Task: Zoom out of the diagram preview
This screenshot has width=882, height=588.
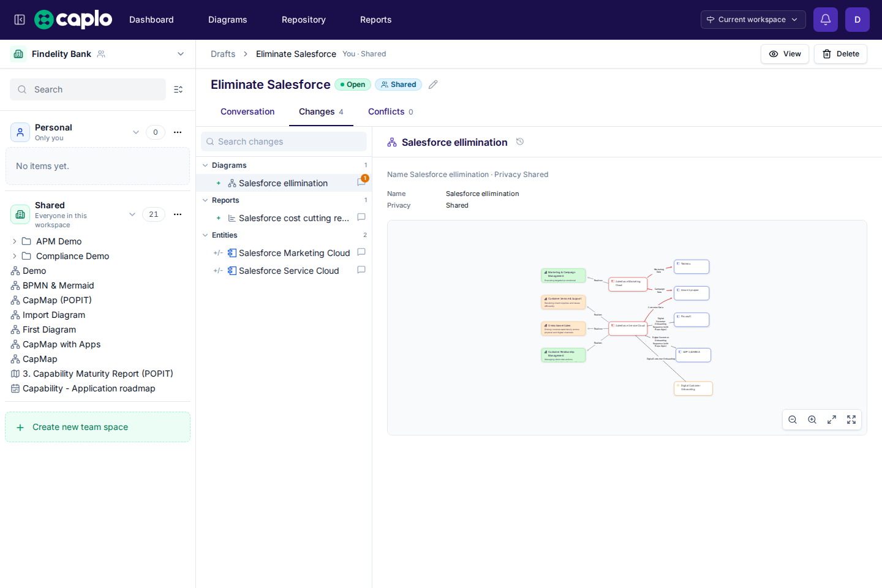Action: (793, 420)
